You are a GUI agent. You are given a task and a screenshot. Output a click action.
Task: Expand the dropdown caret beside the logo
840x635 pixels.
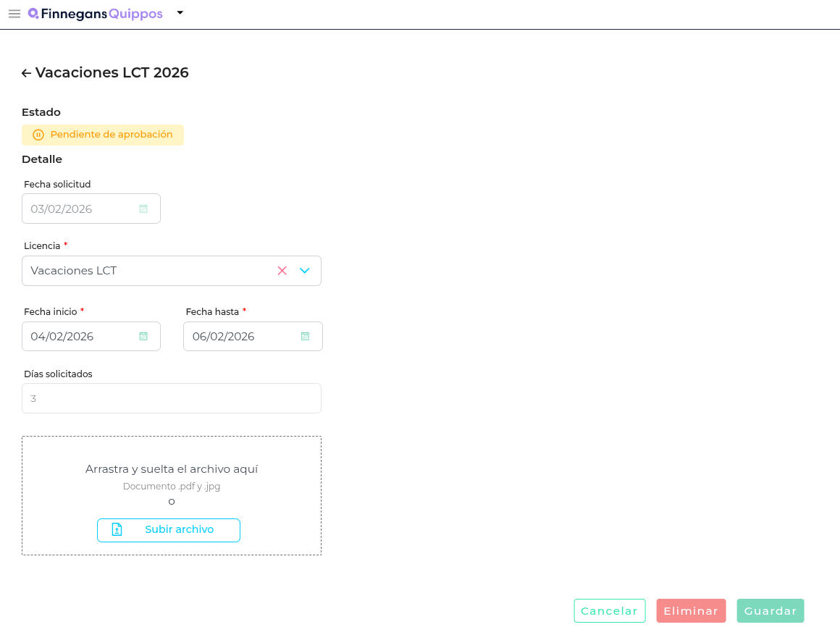pos(180,12)
